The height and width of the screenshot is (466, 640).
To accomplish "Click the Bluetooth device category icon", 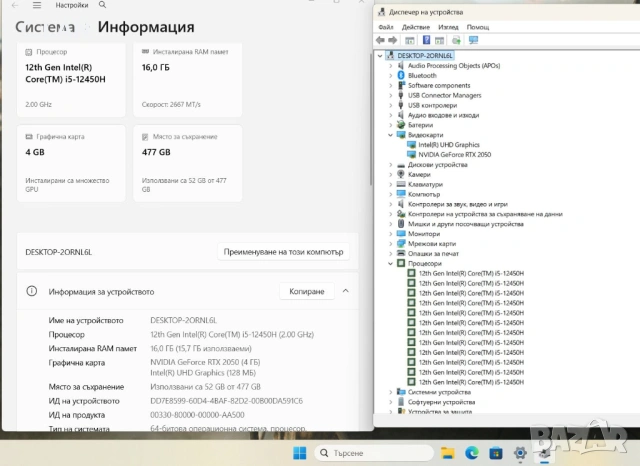I will point(401,75).
